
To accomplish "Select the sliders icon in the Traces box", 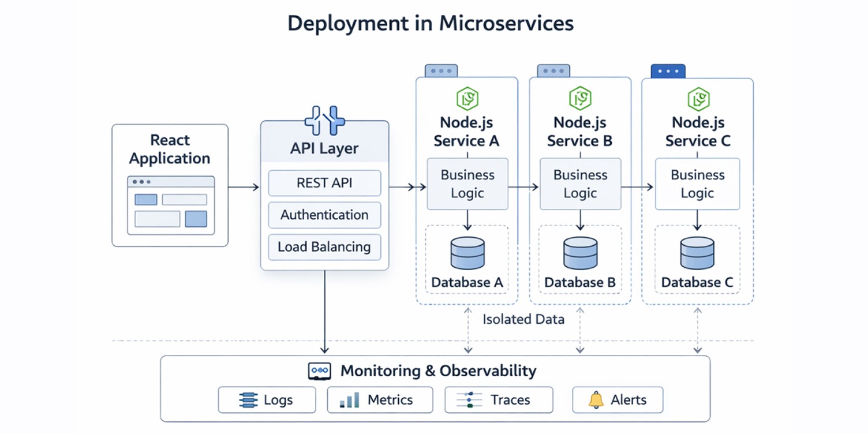I will [x=471, y=399].
